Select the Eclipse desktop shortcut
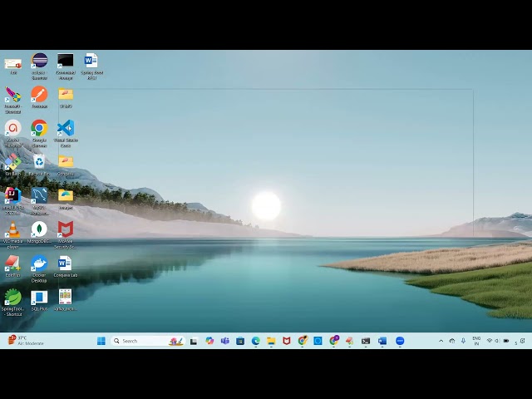This screenshot has width=532, height=399. (x=39, y=66)
